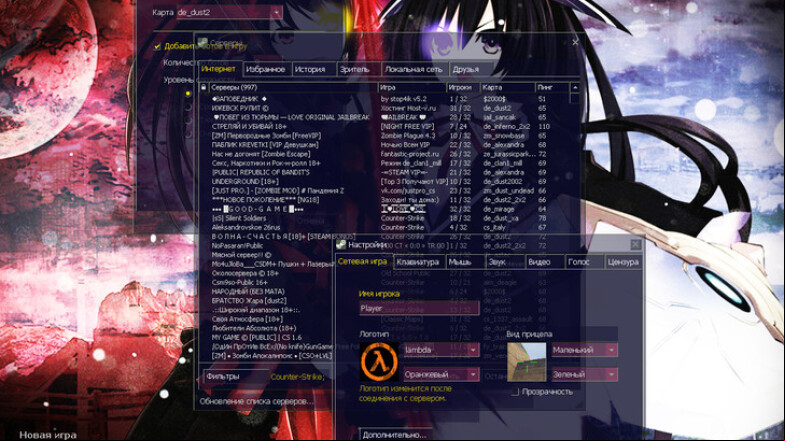This screenshot has height=441, width=785.
Task: Click the Steam icon in Настройки title bar
Action: [341, 244]
